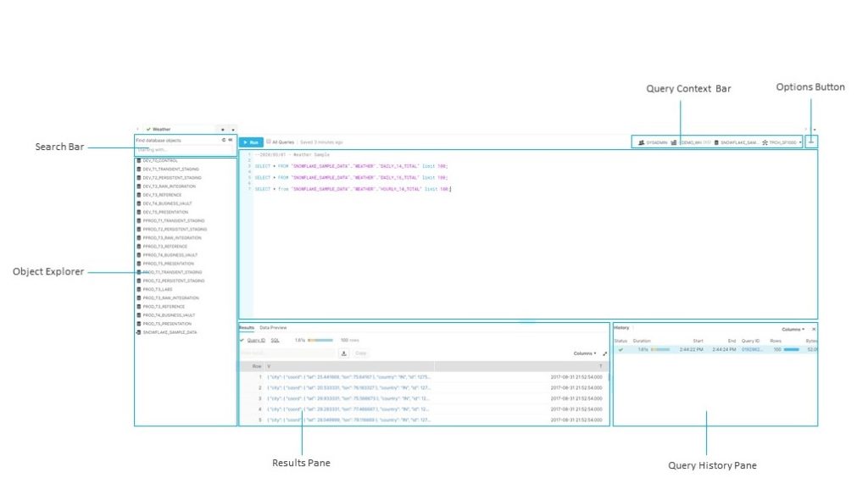Collapse the object explorer sidebar

coord(231,140)
